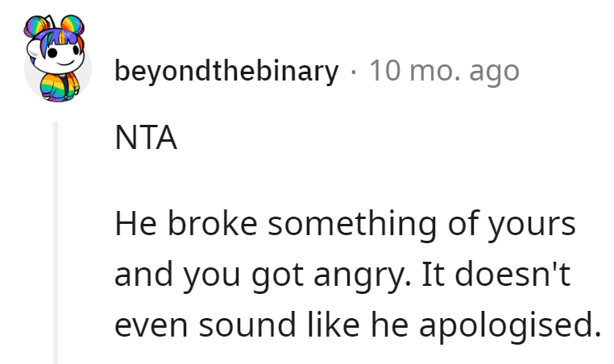Click the avatar's smiling white face
The width and height of the screenshot is (614, 364).
[59, 56]
